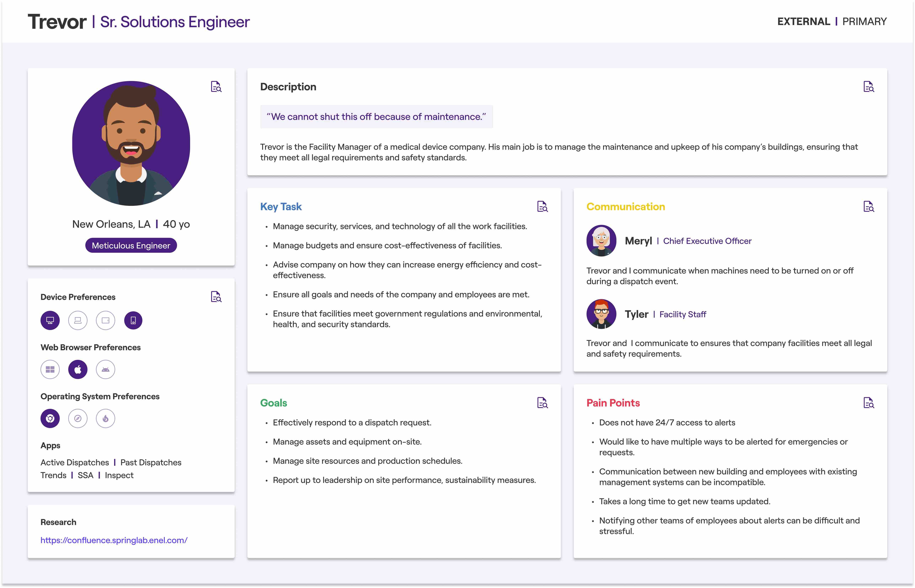Toggle the Windows logo preference
Screen dimensions: 915x588
point(50,370)
